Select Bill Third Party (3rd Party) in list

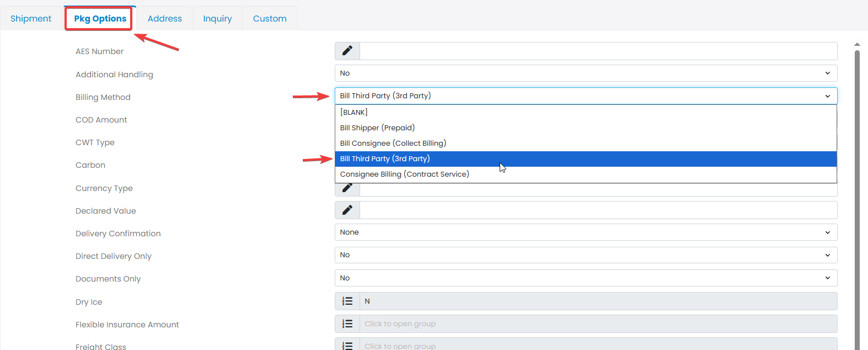click(x=586, y=158)
